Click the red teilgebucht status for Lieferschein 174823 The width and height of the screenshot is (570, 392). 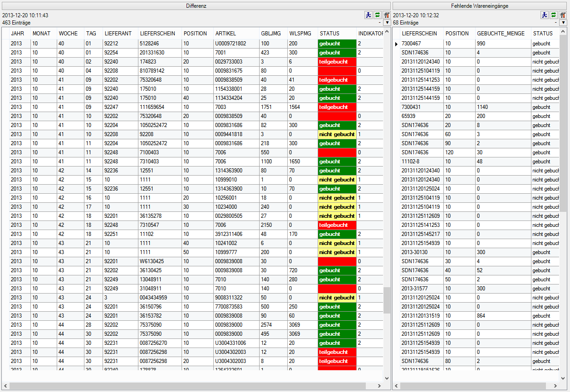coord(337,62)
